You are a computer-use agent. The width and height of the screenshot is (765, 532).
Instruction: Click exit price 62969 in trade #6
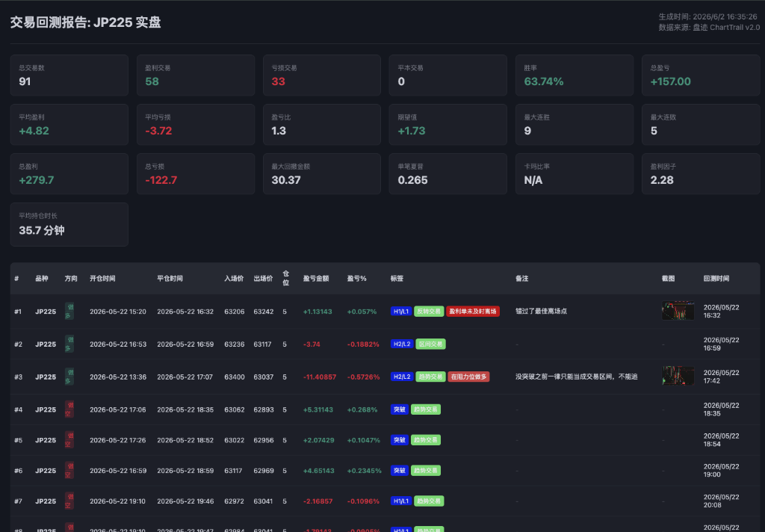pyautogui.click(x=264, y=471)
